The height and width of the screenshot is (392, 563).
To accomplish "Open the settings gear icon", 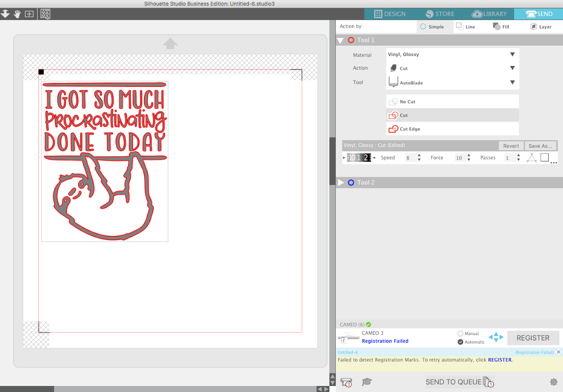I will (x=553, y=382).
